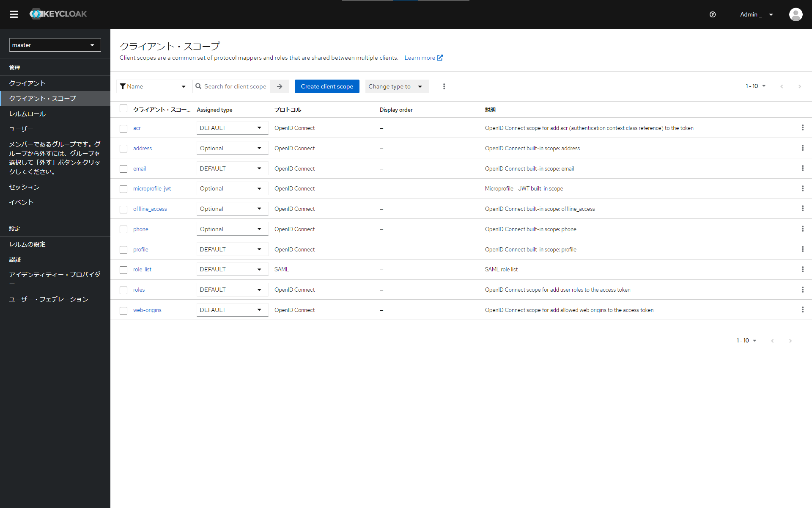This screenshot has height=508, width=812.
Task: Select all client scopes checkbox
Action: tap(123, 109)
